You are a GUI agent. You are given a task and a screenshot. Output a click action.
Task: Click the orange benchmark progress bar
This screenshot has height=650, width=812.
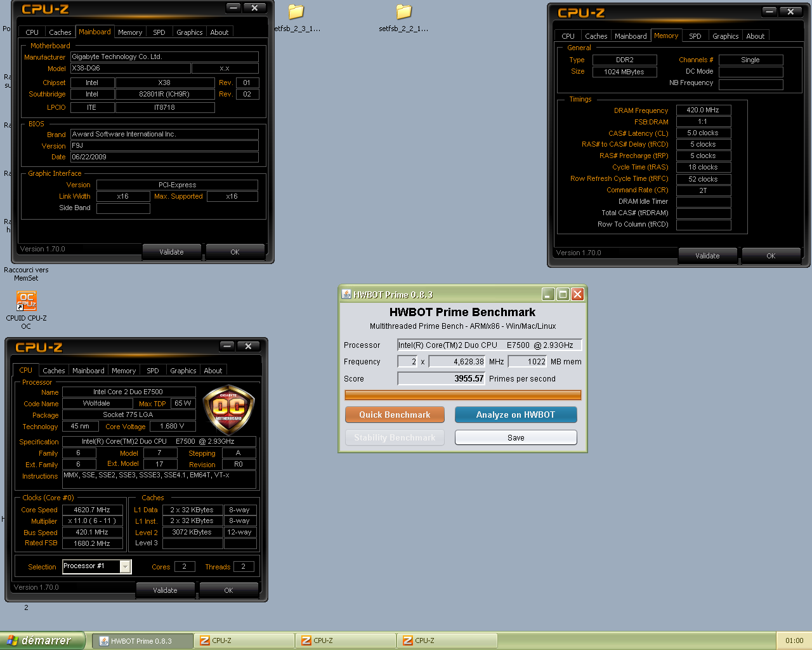point(462,395)
